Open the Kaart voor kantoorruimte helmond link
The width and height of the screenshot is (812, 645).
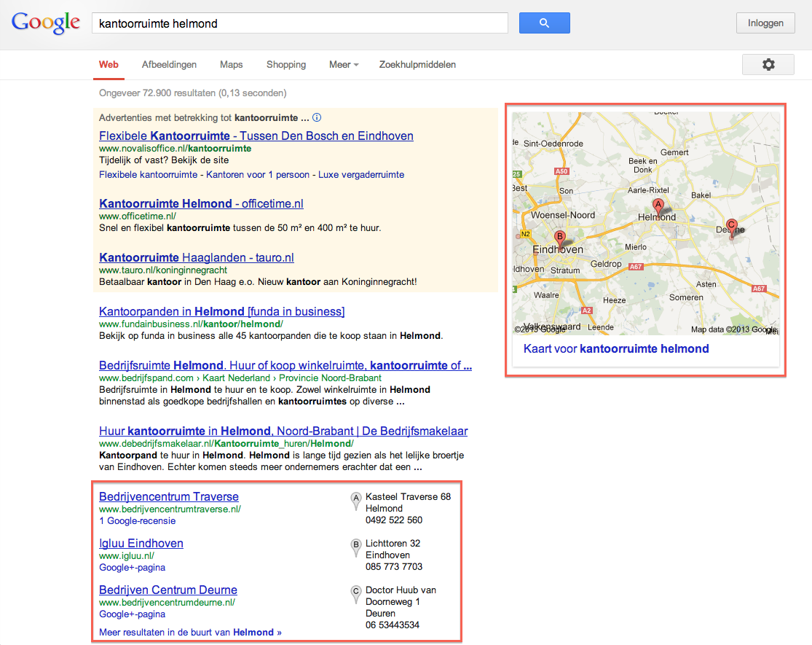[x=615, y=348]
